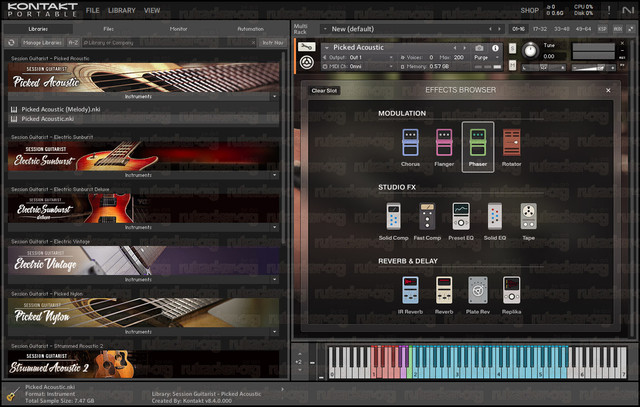
Task: Expand Picked Acoustic Instruments options arrow
Action: point(274,97)
